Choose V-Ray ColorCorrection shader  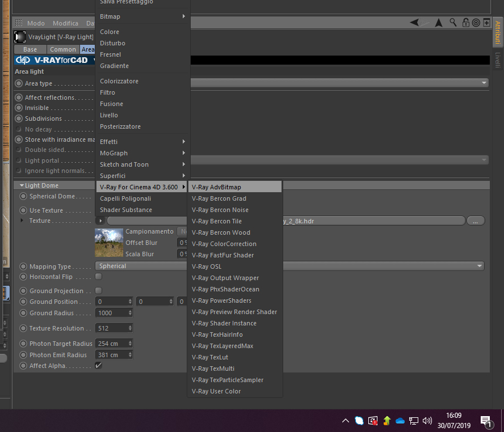[x=234, y=244]
